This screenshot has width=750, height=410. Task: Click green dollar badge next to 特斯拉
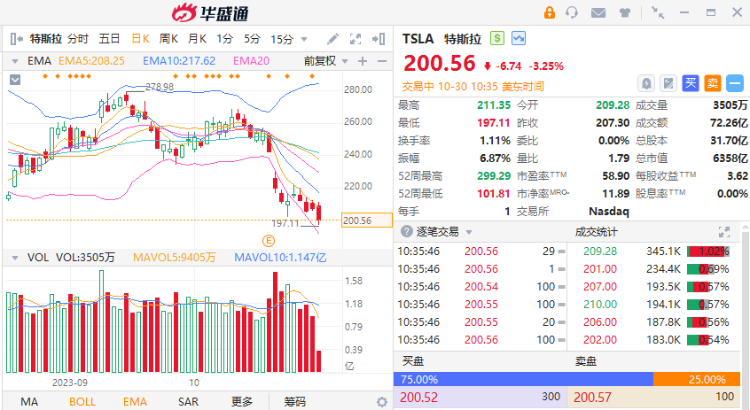[497, 38]
